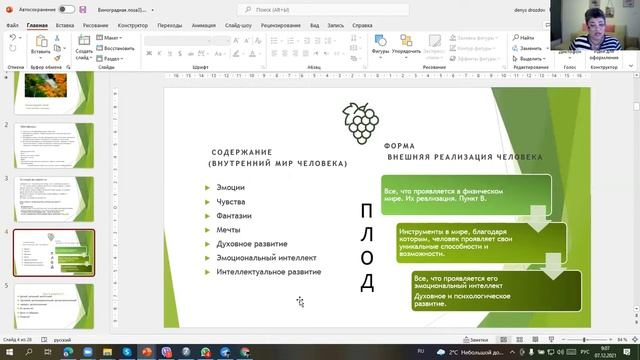This screenshot has width=640, height=360.
Task: Open the Aa change case dropdown
Action: (x=219, y=53)
